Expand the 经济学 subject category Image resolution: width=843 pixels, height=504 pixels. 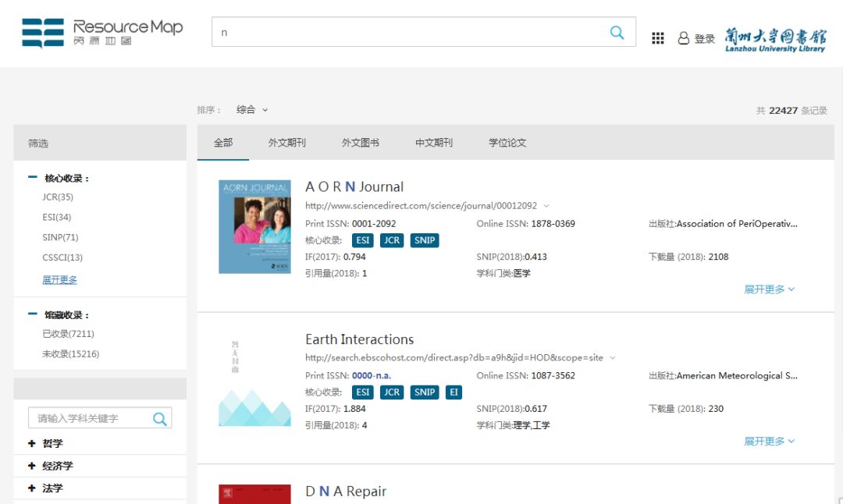(x=32, y=466)
